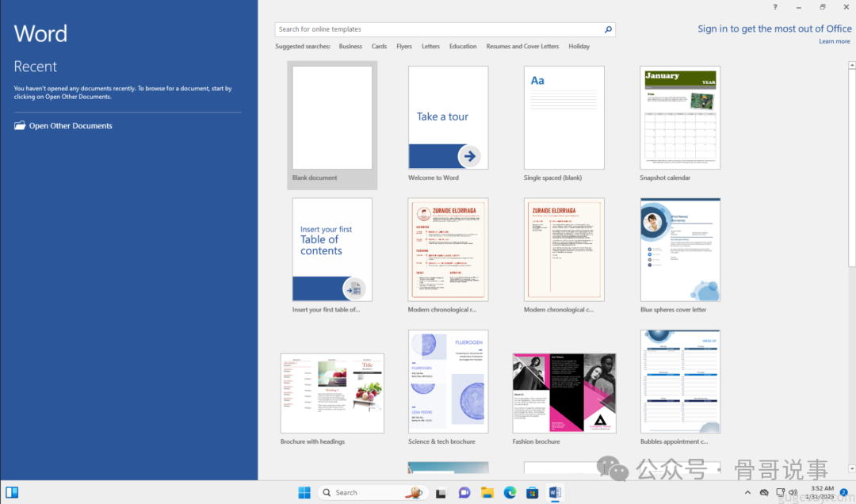Click the cloud sync icon in system tray
This screenshot has height=504, width=856.
pyautogui.click(x=764, y=493)
